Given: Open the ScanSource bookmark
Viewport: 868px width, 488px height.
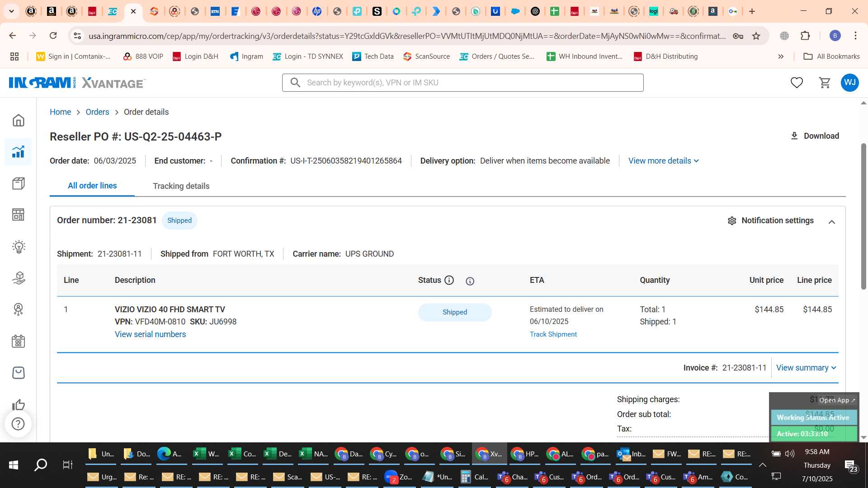Looking at the screenshot, I should (x=426, y=56).
